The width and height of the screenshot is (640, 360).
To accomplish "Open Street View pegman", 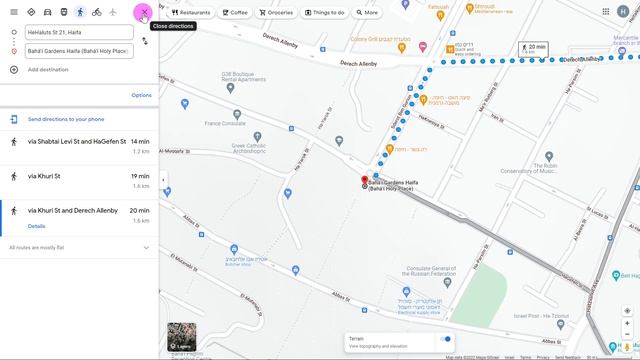I will [627, 347].
